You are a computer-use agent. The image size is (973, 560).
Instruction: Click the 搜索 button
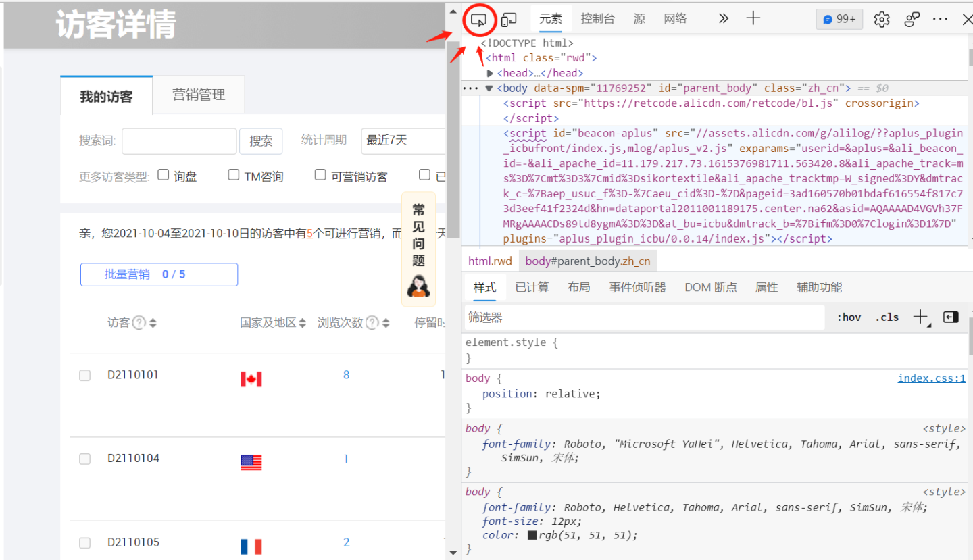tap(261, 141)
